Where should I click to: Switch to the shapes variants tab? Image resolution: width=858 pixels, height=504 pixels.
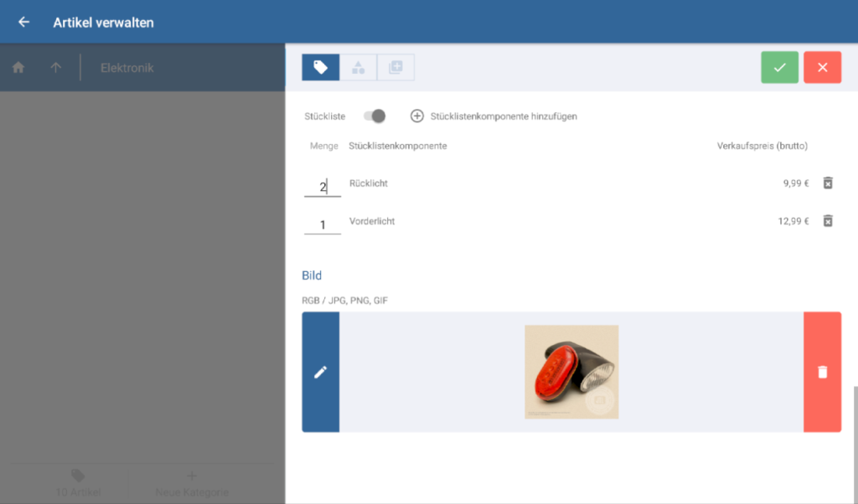(x=358, y=68)
